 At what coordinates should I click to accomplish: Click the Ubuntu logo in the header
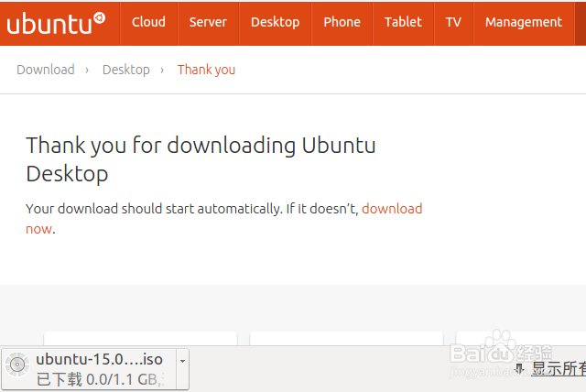56,23
